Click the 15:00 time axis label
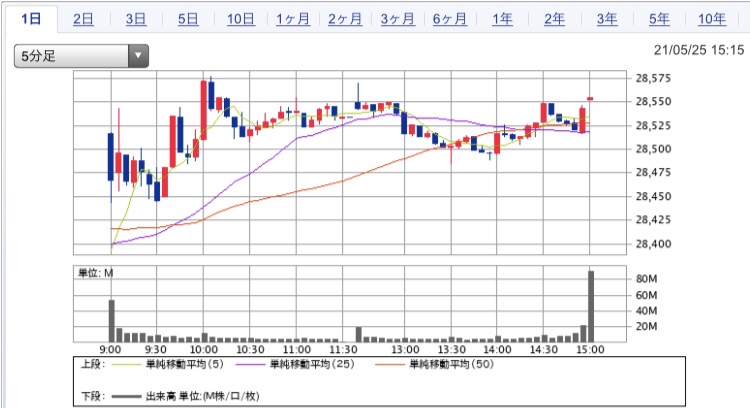 coord(590,350)
